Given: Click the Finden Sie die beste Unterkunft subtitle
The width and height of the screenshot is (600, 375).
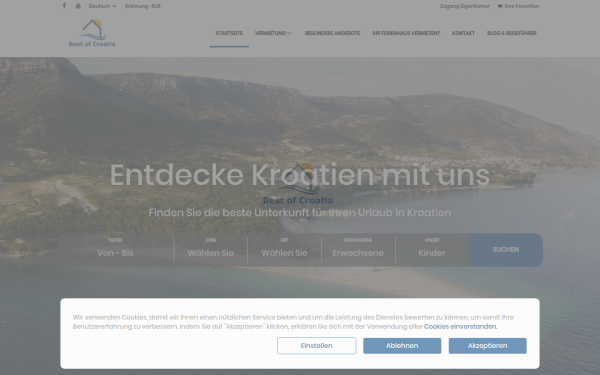Looking at the screenshot, I should [300, 212].
